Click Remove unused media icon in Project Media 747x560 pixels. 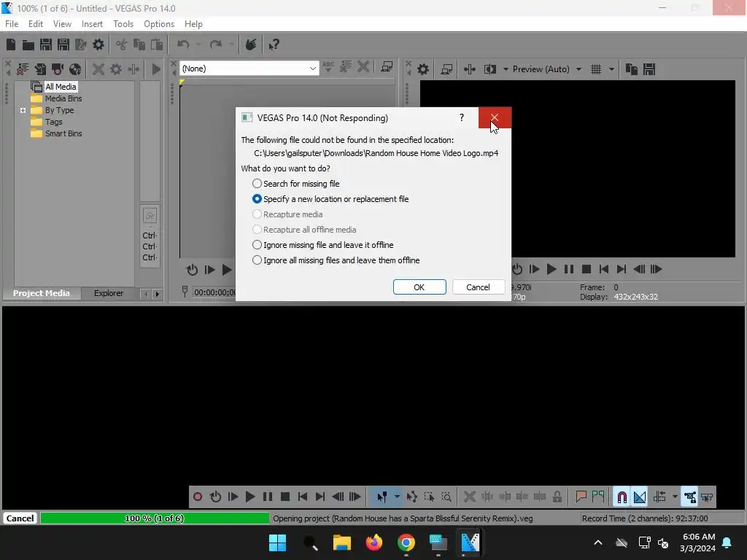point(23,69)
